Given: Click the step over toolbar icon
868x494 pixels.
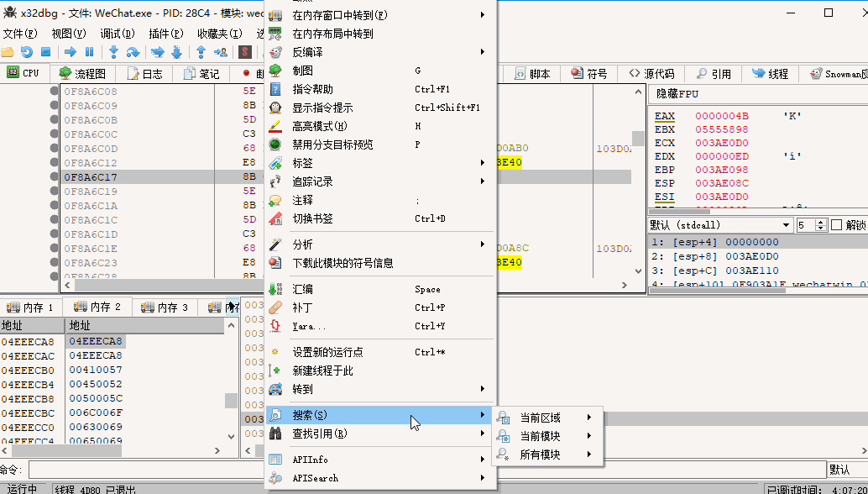Looking at the screenshot, I should click(133, 52).
